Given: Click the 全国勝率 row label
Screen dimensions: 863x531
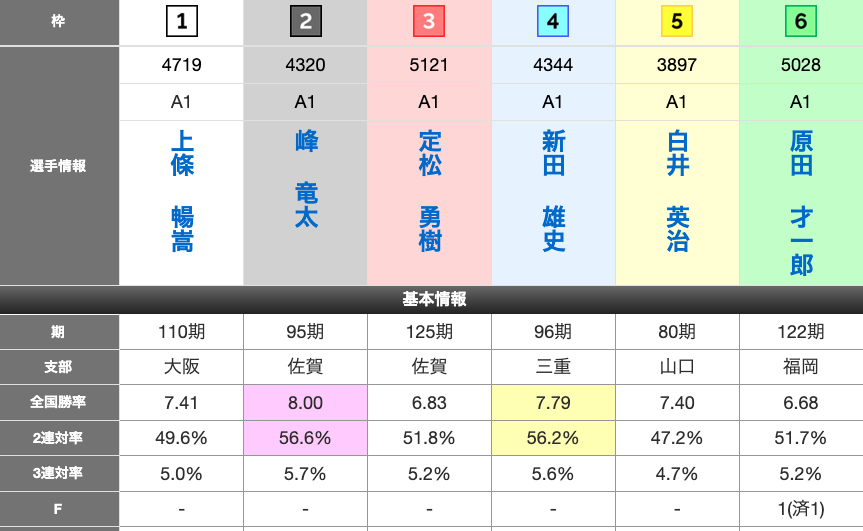Looking at the screenshot, I should click(59, 403).
